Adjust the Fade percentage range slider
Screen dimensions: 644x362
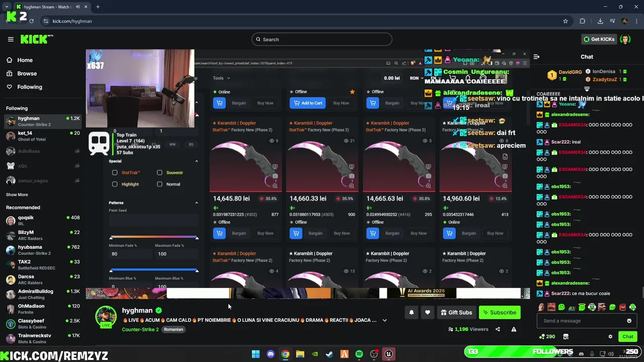click(153, 238)
